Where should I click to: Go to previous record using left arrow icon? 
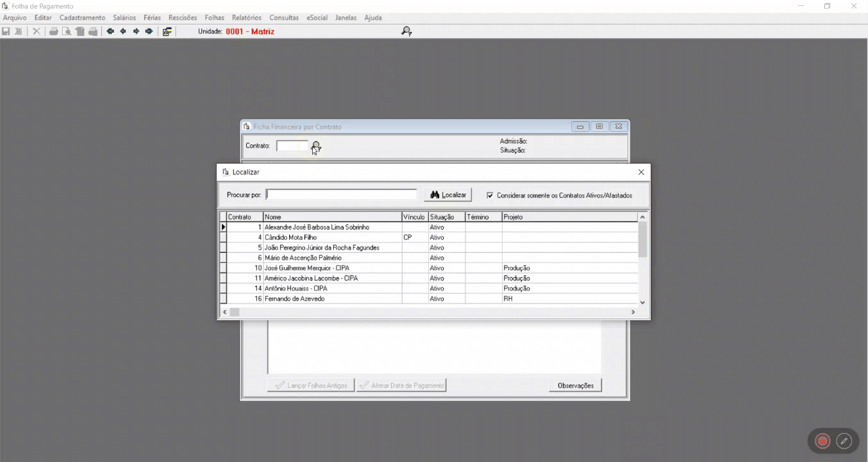point(122,31)
